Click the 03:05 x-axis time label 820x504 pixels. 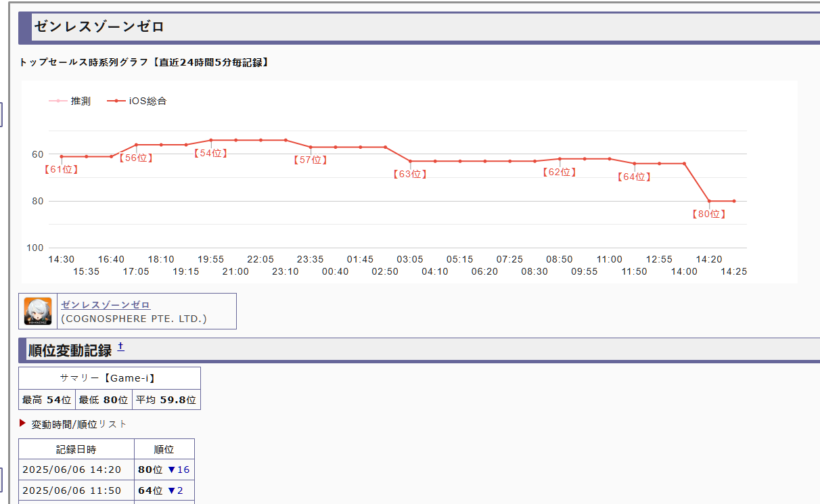point(410,259)
